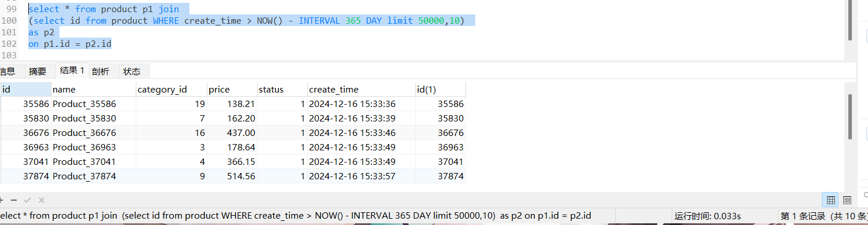Screen dimensions: 868x225
Task: Click the create_time column header
Action: pos(361,89)
